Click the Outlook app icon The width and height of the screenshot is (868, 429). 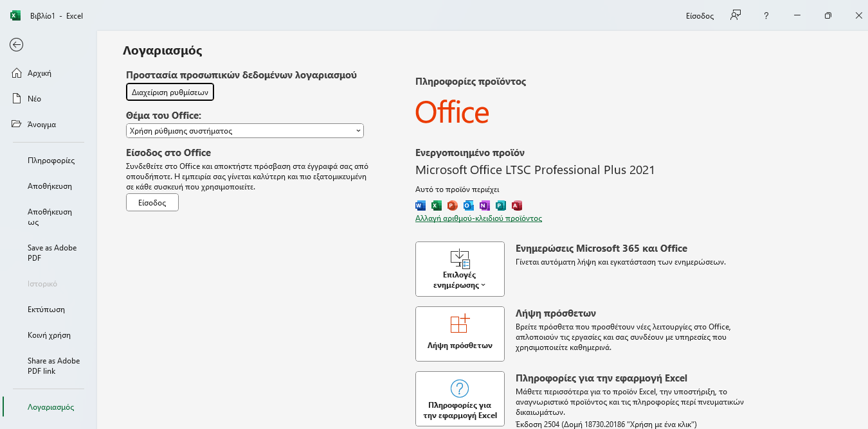pyautogui.click(x=469, y=206)
